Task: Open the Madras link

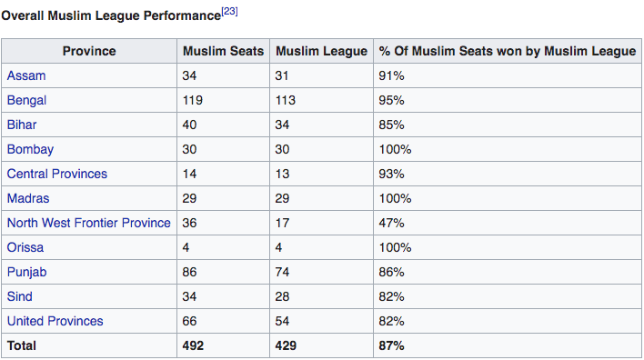Action: tap(28, 198)
